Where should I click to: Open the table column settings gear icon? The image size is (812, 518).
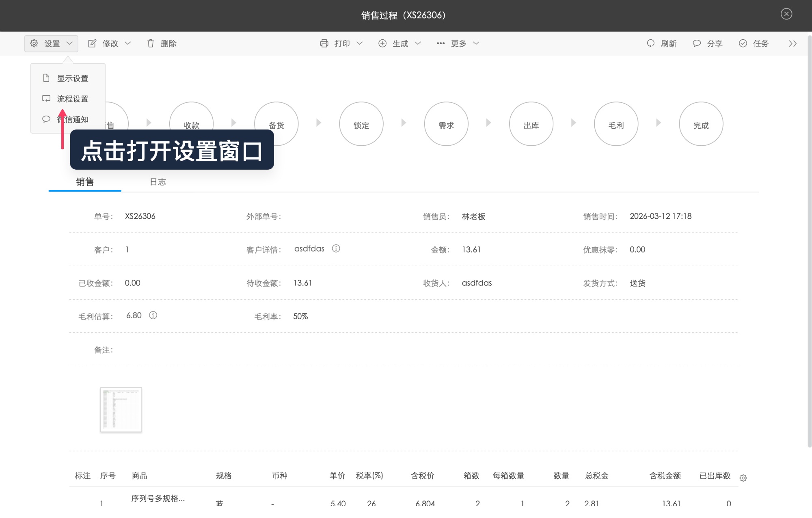743,478
